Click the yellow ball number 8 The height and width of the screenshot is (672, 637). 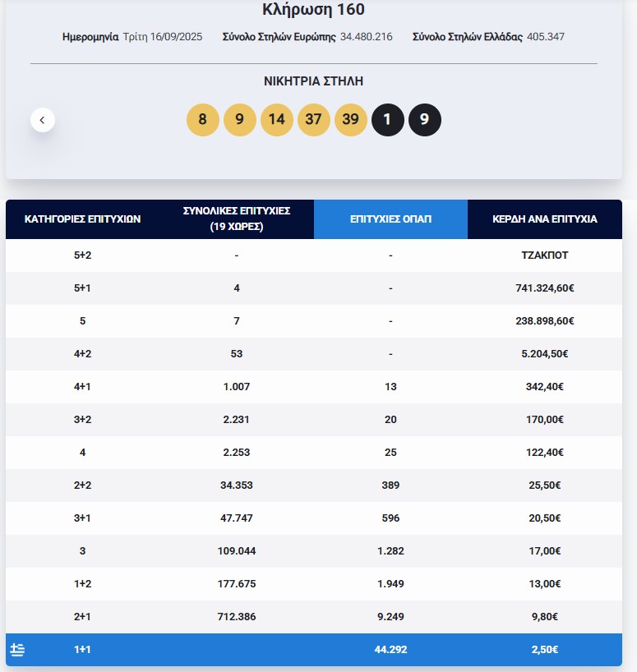pyautogui.click(x=203, y=120)
